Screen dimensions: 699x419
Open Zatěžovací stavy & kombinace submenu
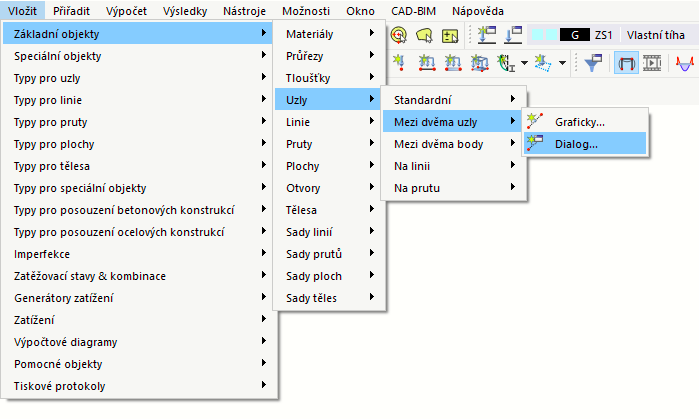coord(137,276)
